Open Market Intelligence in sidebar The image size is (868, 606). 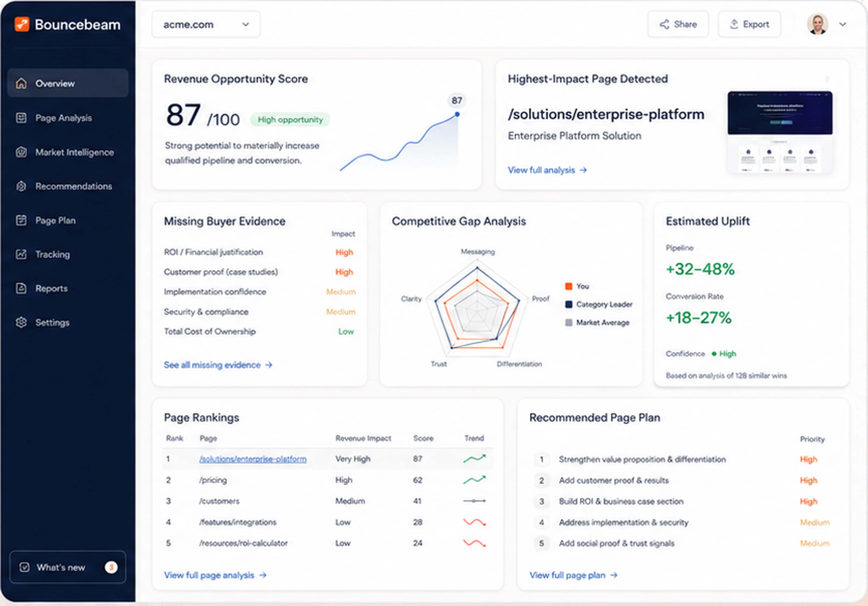tap(68, 152)
